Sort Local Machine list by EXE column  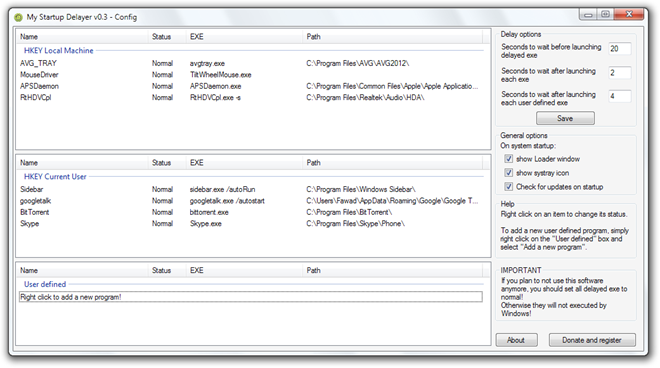(244, 37)
